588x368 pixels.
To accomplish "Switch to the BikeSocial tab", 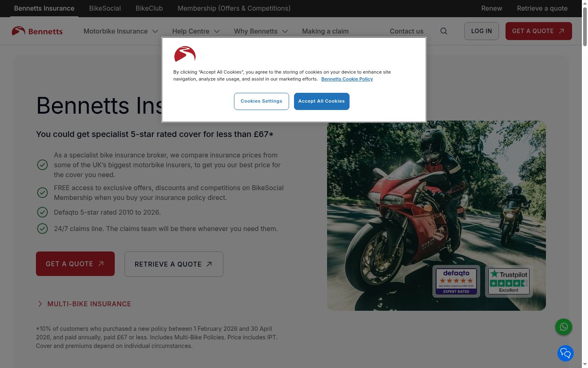I will 105,8.
